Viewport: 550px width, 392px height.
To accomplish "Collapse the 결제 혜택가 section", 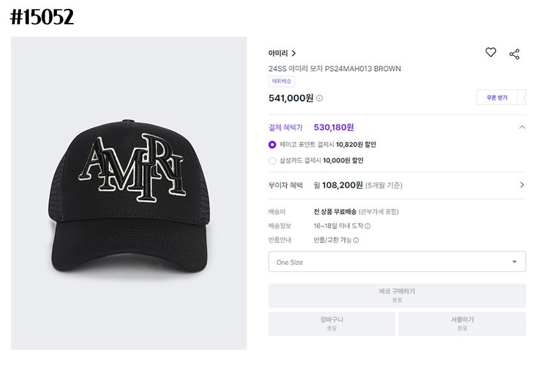I will (x=522, y=127).
